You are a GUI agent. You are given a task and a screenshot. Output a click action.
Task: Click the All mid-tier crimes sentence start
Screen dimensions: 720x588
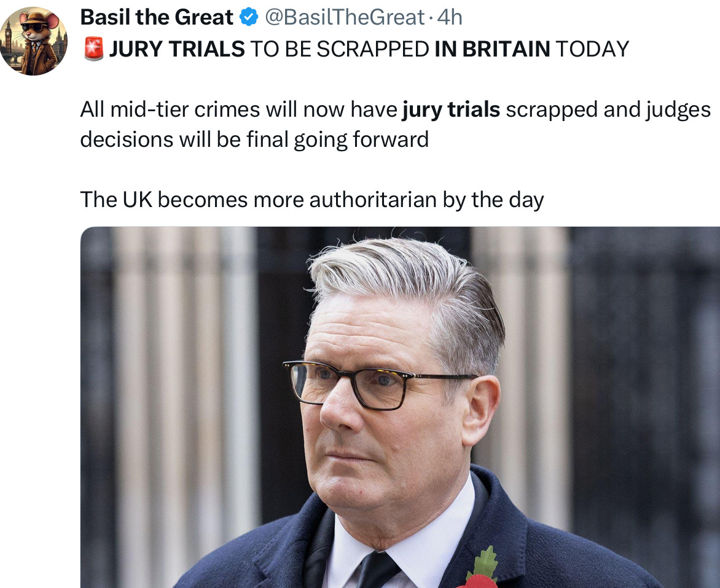[170, 110]
